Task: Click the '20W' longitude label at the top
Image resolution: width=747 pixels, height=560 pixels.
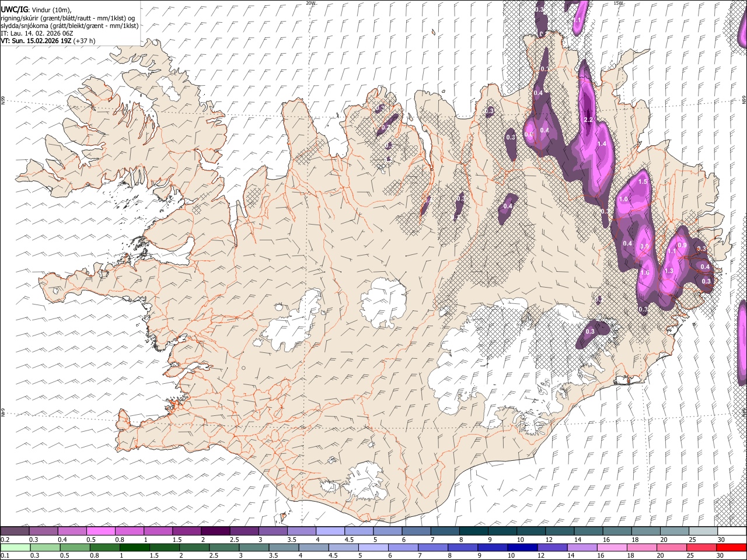Action: click(x=310, y=3)
